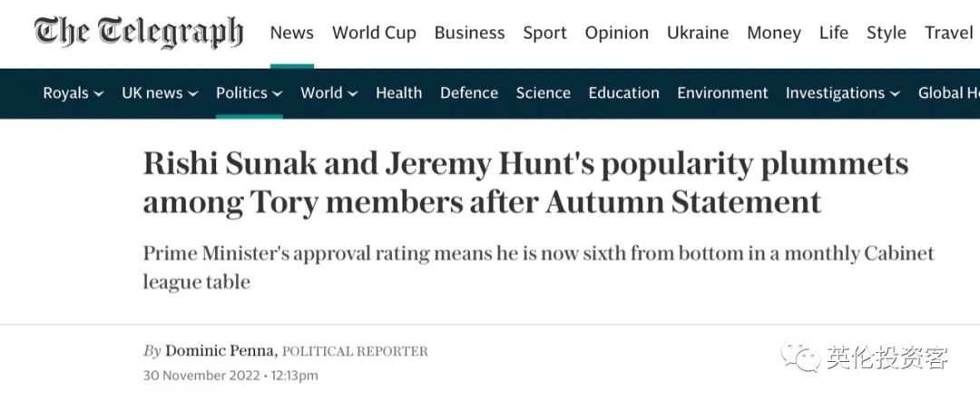Go to the Business section
Screen dimensions: 980x401
tap(469, 33)
